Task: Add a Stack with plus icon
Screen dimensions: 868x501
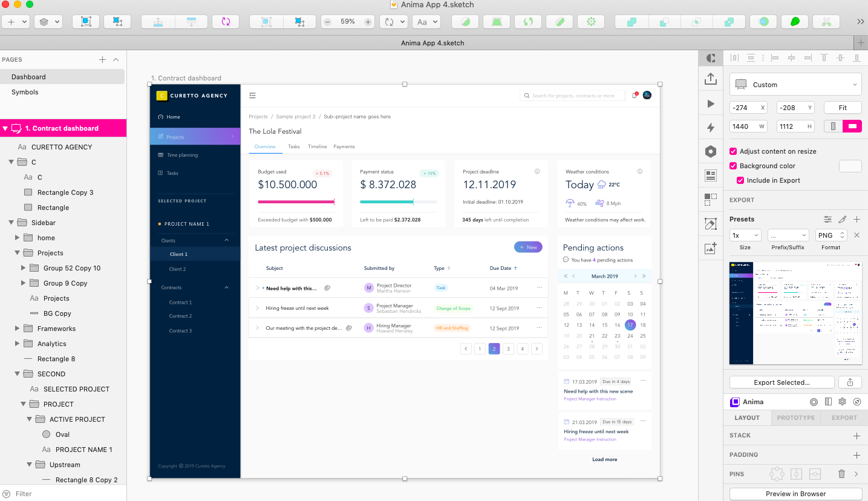Action: click(857, 436)
